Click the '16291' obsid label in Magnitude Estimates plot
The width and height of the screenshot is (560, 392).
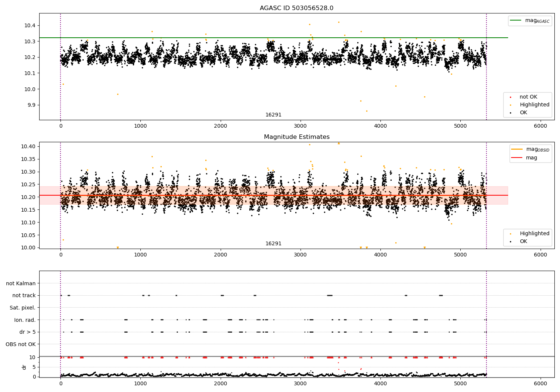click(x=273, y=244)
